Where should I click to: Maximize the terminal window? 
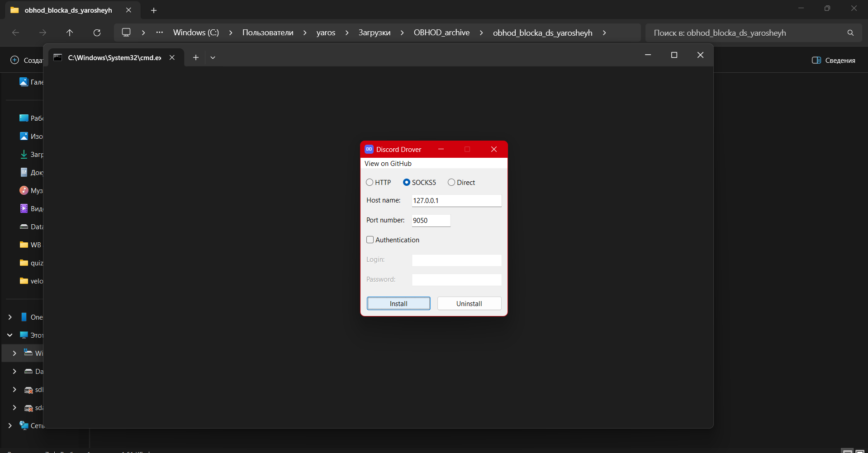click(674, 55)
